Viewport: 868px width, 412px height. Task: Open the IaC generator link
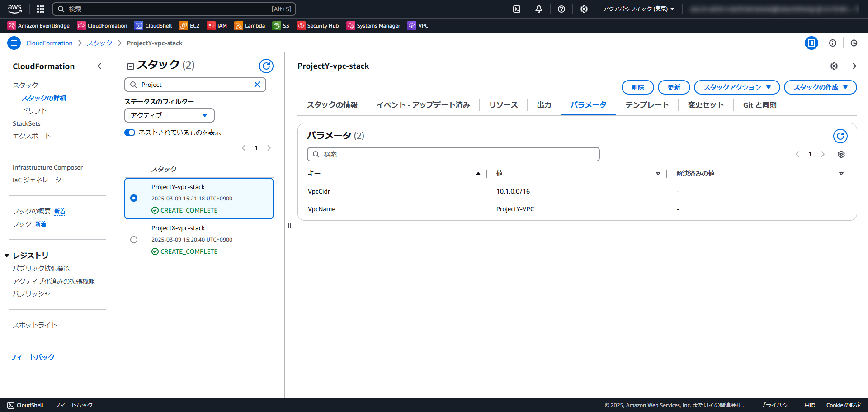(40, 180)
